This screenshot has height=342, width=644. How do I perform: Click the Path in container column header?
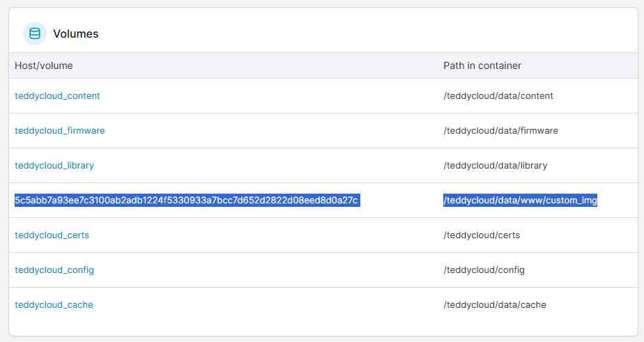482,65
